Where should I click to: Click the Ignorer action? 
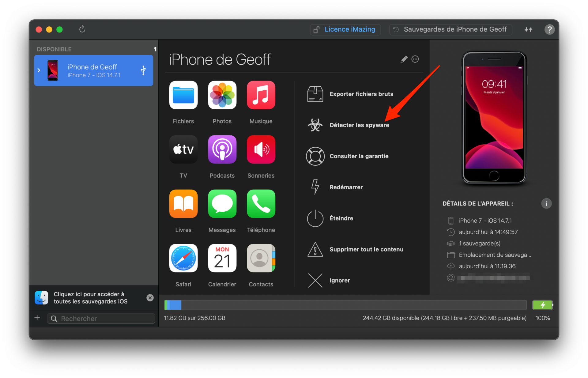tap(329, 280)
